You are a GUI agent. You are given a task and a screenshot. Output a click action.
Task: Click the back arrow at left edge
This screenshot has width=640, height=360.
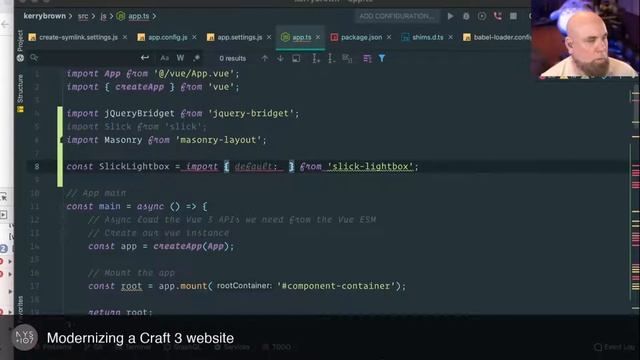[x=5, y=24]
